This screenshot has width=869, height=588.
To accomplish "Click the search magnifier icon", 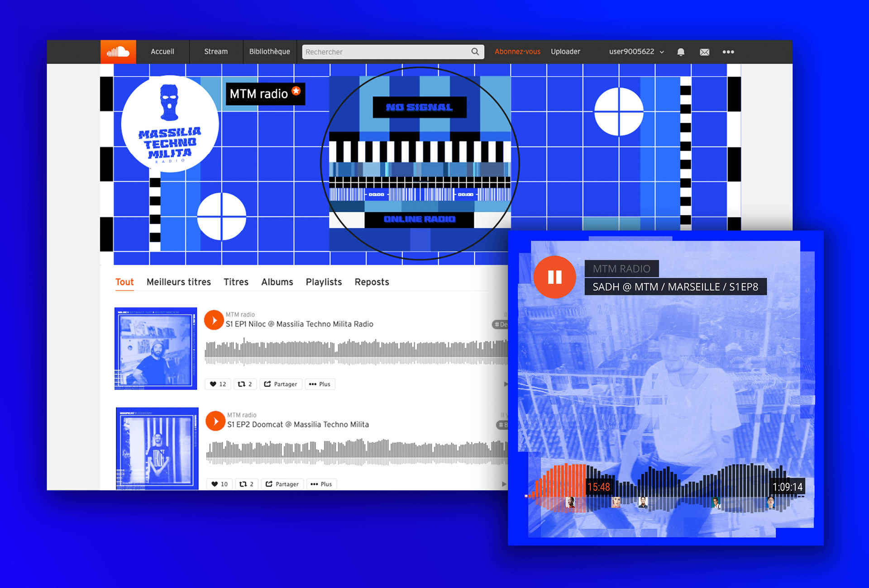I will point(475,52).
